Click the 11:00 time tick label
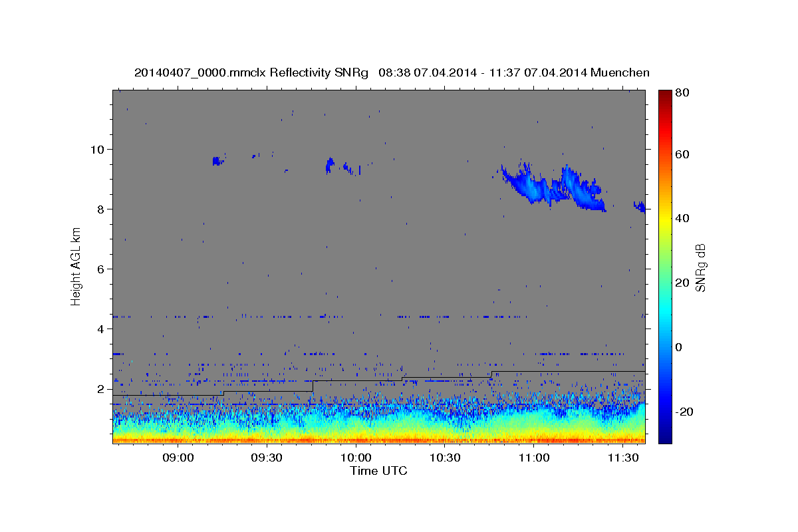798x532 pixels. click(533, 458)
